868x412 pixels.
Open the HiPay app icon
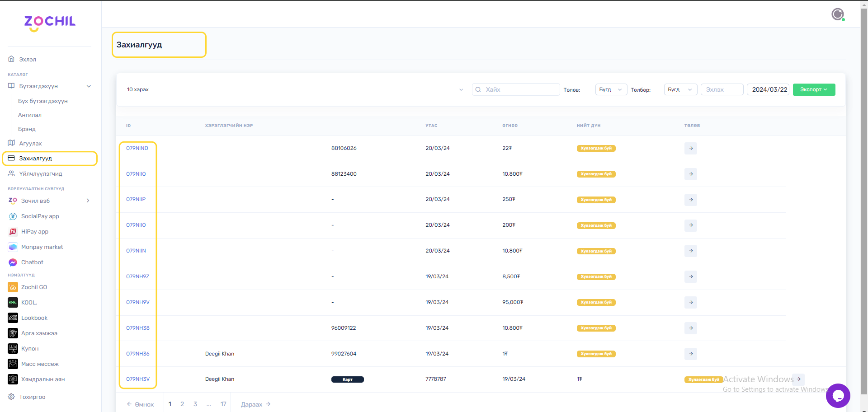(x=13, y=232)
